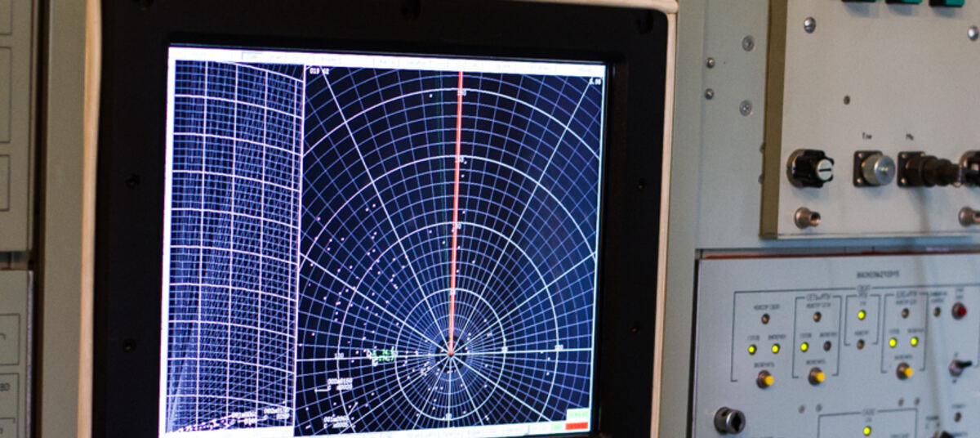Click the track label box below the horizontal axis
980x438 pixels.
pos(340,382)
